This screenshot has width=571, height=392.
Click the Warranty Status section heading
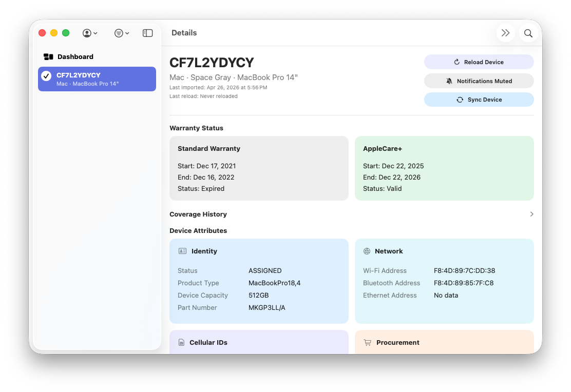tap(196, 128)
